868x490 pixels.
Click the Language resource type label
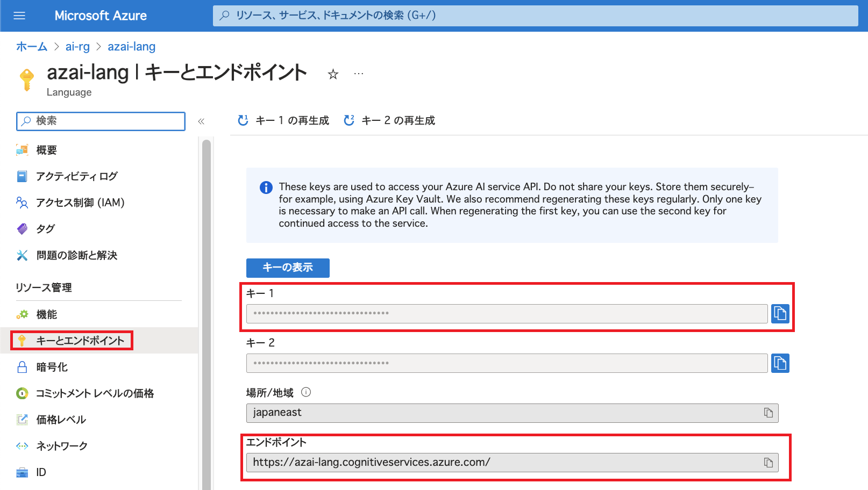pos(69,92)
